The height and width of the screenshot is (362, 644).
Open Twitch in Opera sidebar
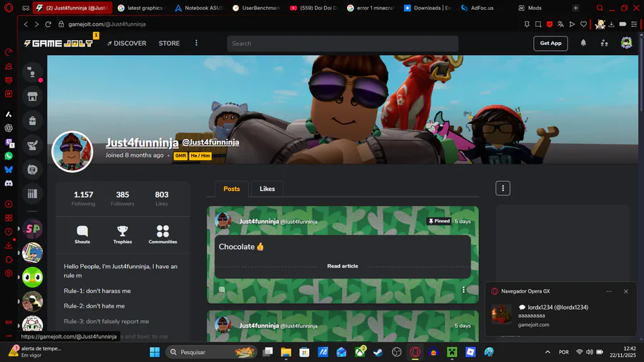(x=9, y=142)
